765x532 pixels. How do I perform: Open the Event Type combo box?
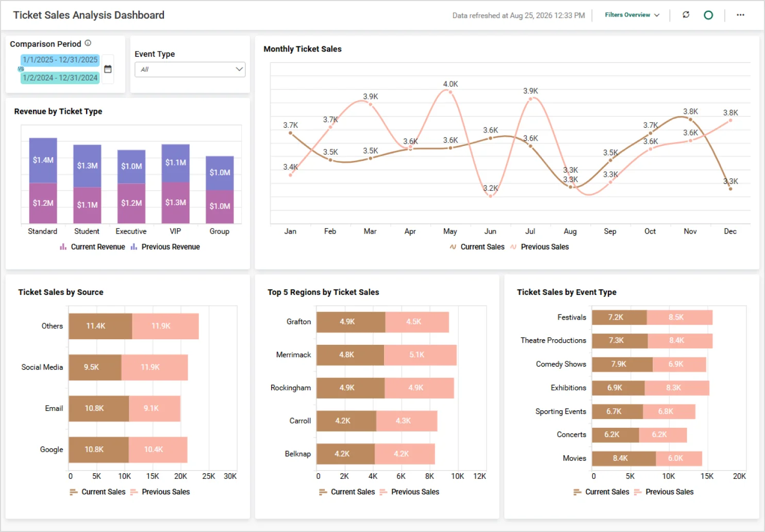click(190, 70)
